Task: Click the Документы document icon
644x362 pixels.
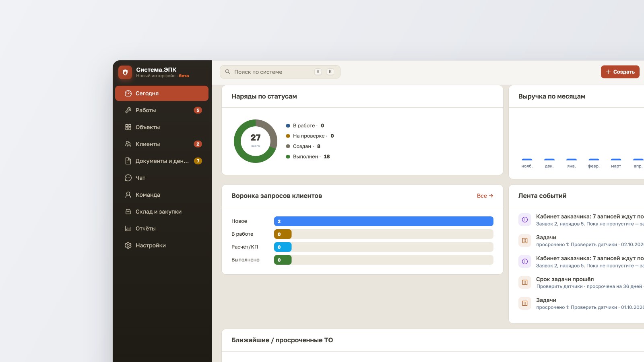Action: 128,161
